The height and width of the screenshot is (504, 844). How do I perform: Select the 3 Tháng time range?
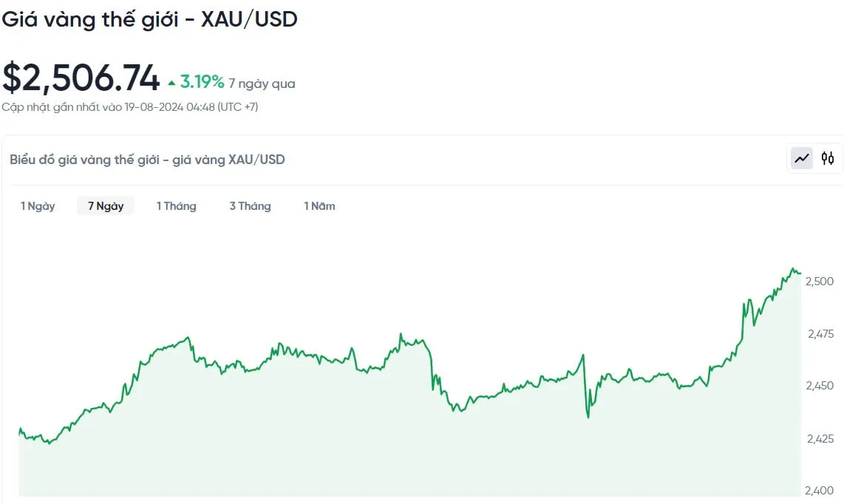point(250,205)
